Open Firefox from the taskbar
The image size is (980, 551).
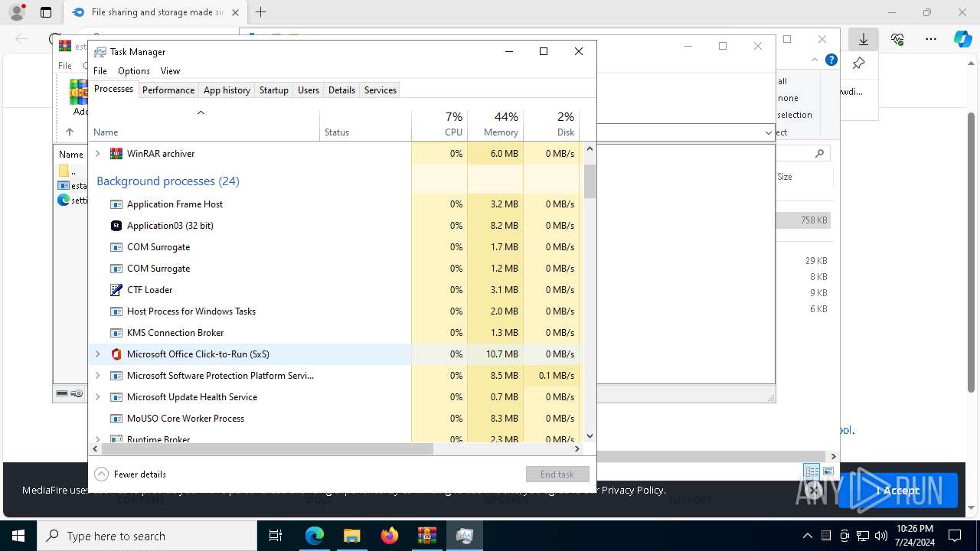(x=390, y=536)
